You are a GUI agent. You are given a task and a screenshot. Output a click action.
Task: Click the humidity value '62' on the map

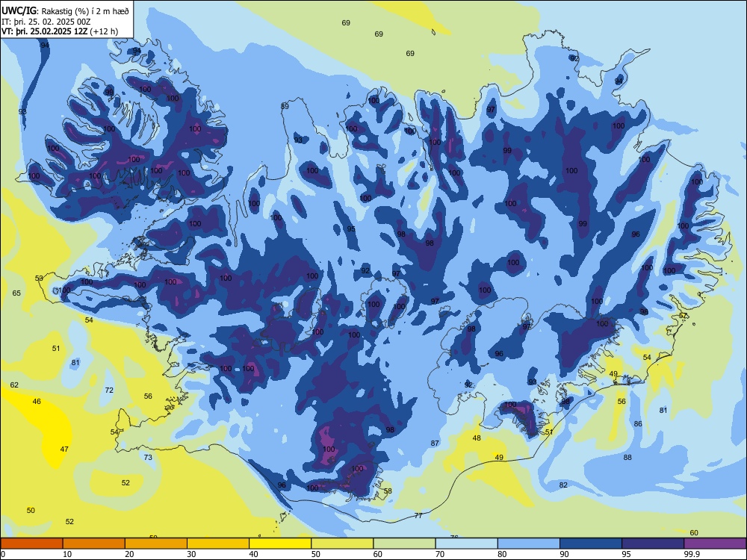(14, 385)
